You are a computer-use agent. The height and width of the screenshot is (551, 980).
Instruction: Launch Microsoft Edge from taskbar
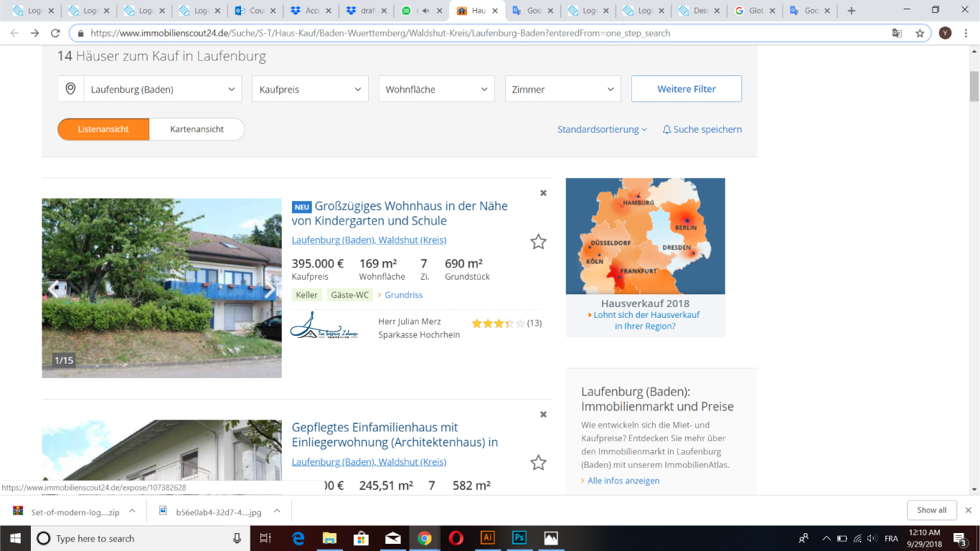pos(298,538)
